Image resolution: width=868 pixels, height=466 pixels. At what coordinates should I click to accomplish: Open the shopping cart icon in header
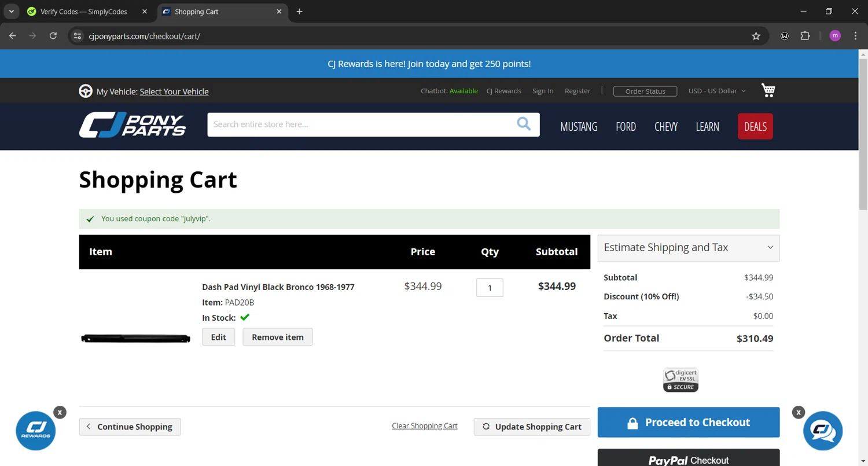point(768,90)
